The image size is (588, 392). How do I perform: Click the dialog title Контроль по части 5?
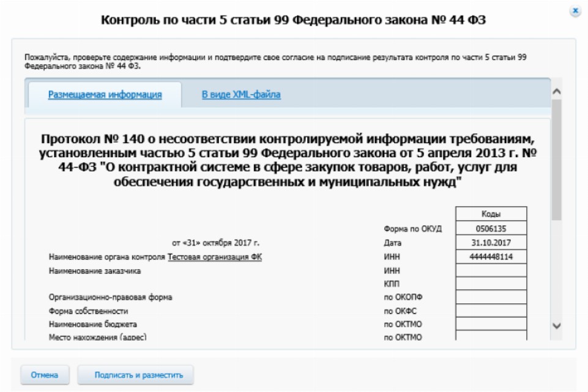(x=293, y=21)
